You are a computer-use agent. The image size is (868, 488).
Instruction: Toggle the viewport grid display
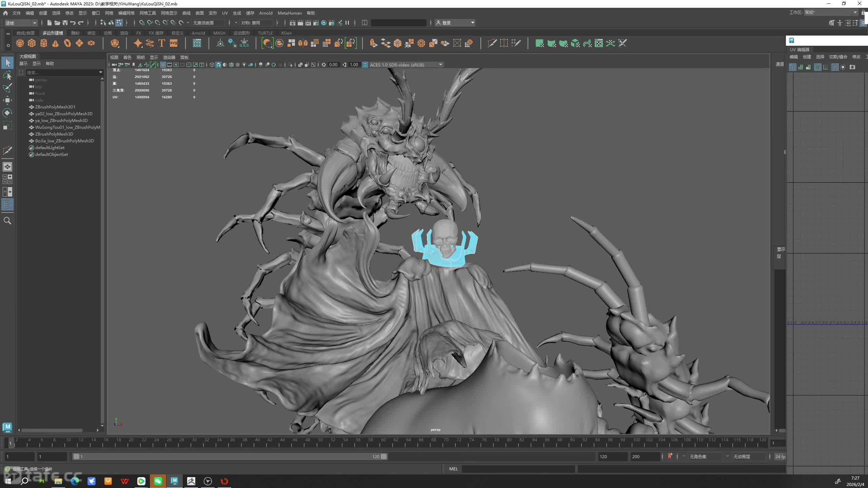(163, 65)
